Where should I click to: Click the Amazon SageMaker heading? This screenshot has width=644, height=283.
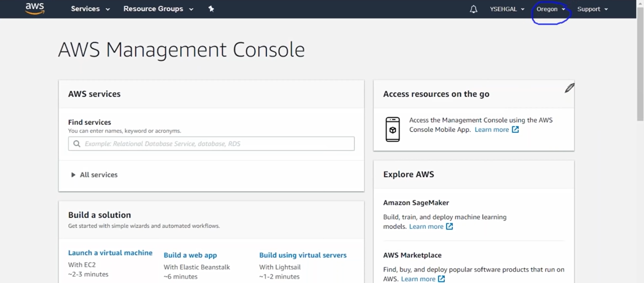416,202
